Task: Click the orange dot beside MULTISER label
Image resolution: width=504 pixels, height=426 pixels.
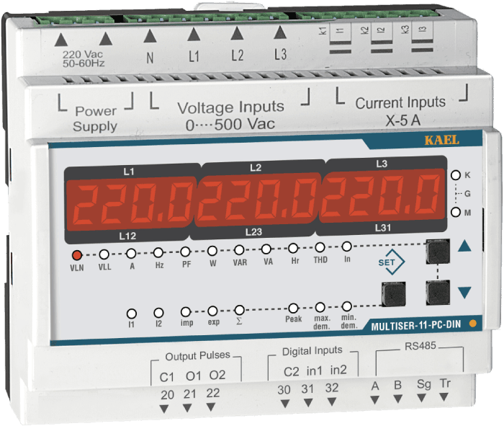Action: pyautogui.click(x=473, y=324)
